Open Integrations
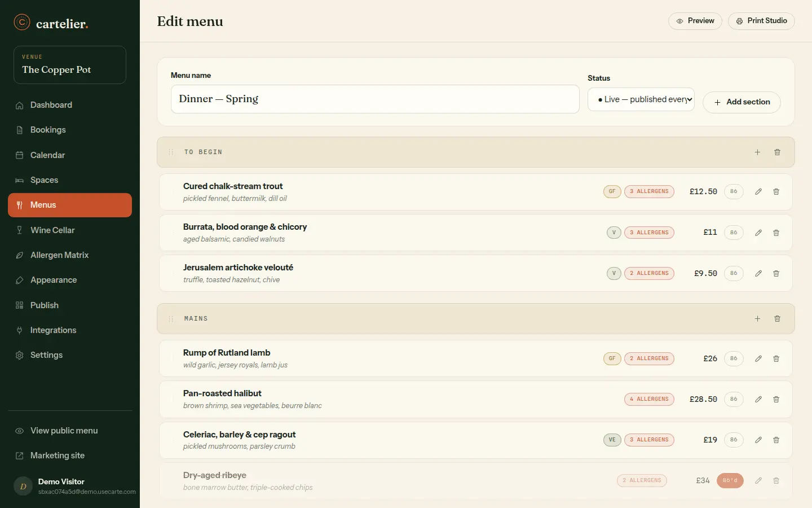Screen dimensions: 812x508 (70, 330)
